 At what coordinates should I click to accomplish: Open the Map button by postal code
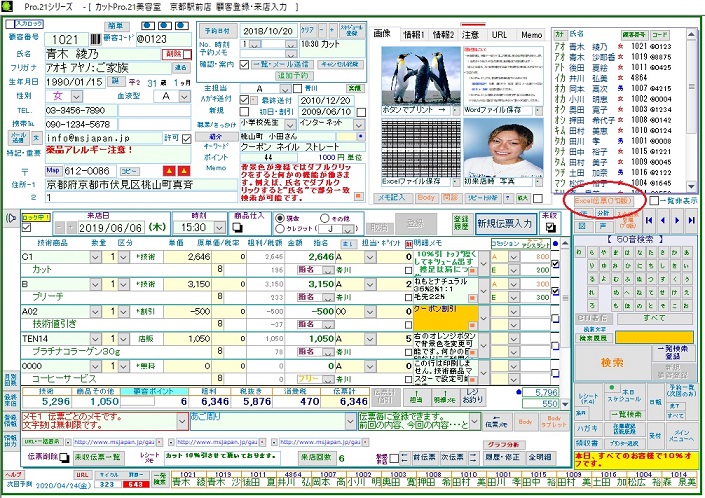point(53,171)
